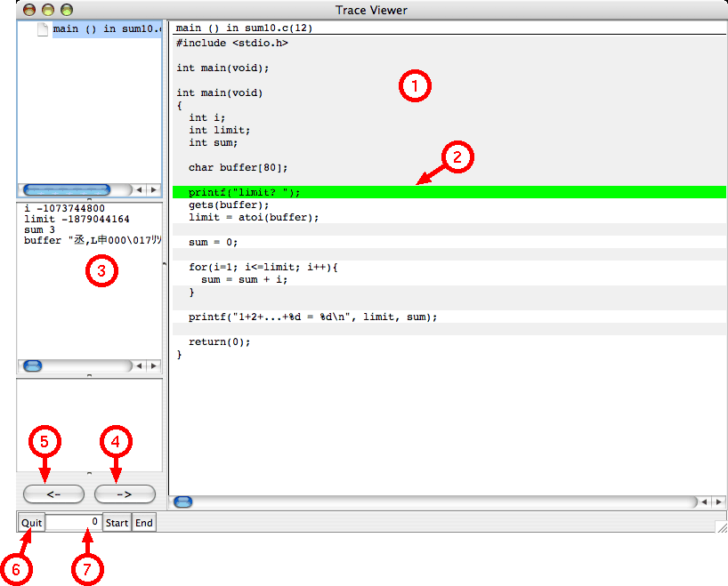Click the call tree panel scrollbar thumb

point(66,189)
